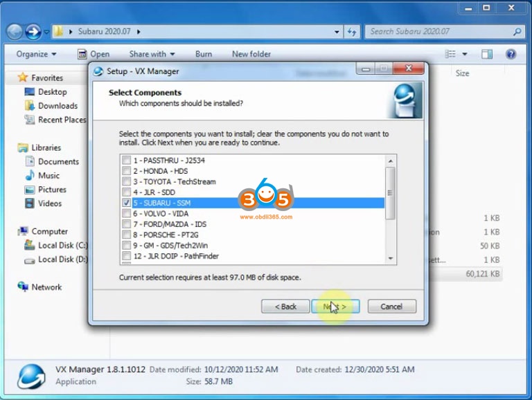The height and width of the screenshot is (400, 532).
Task: Check the 8 - PORSCHE - PT2G checkbox
Action: click(x=126, y=235)
